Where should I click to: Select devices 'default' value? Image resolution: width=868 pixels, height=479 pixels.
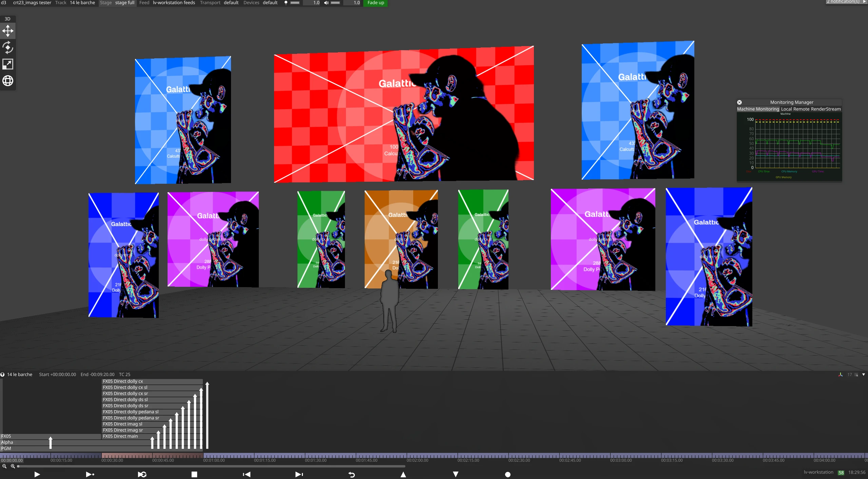point(270,3)
